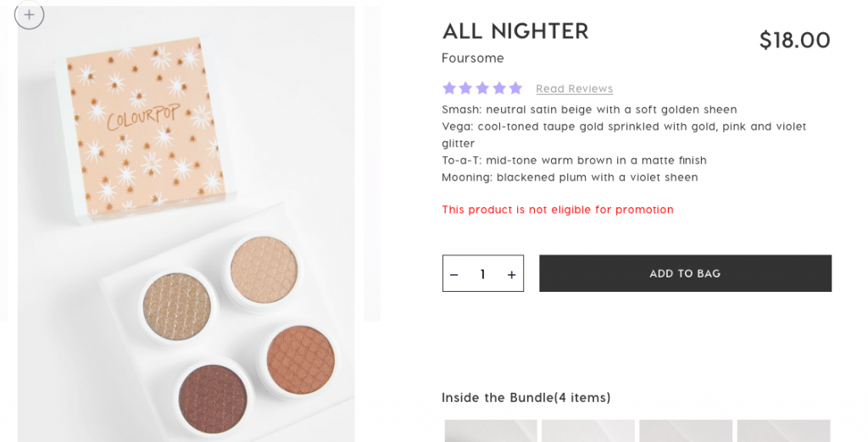
Task: Decrease quantity with the minus button
Action: [454, 274]
